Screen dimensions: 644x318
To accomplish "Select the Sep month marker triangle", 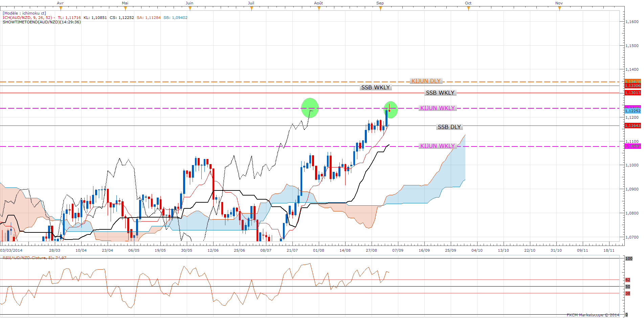I will [380, 8].
